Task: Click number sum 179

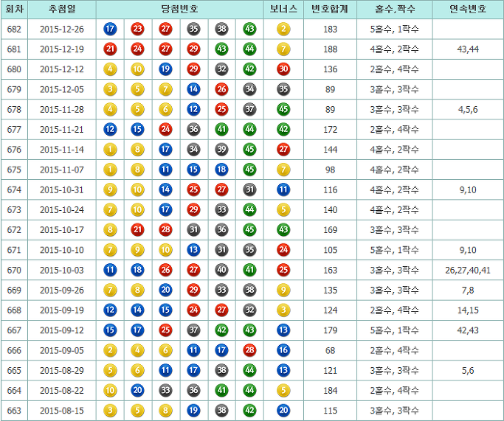Action: (x=330, y=330)
